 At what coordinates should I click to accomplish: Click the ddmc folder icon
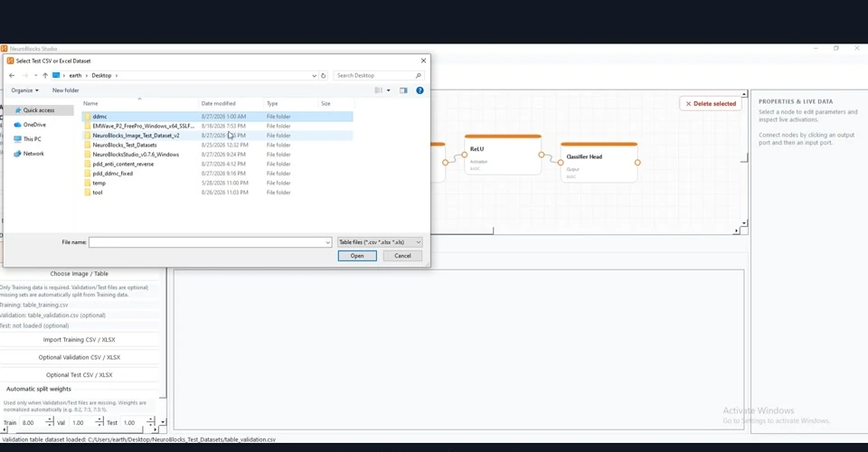pos(88,117)
